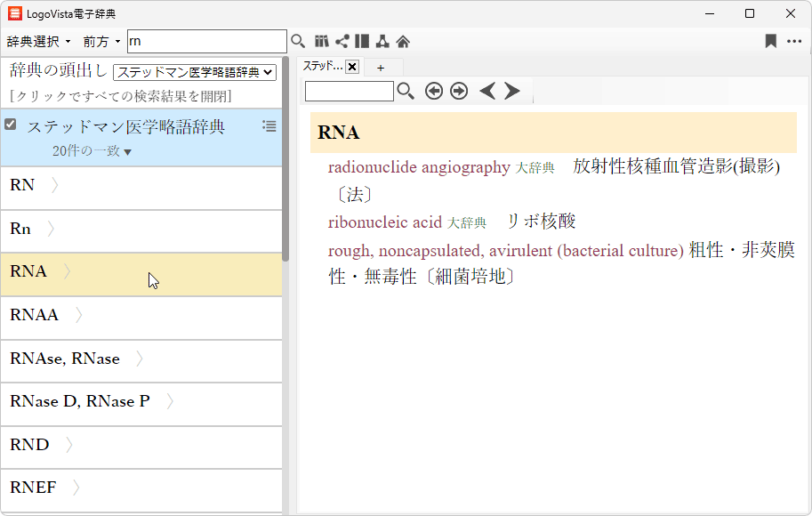Open a new tab with plus button
Viewport: 812px width, 516px height.
coord(381,67)
